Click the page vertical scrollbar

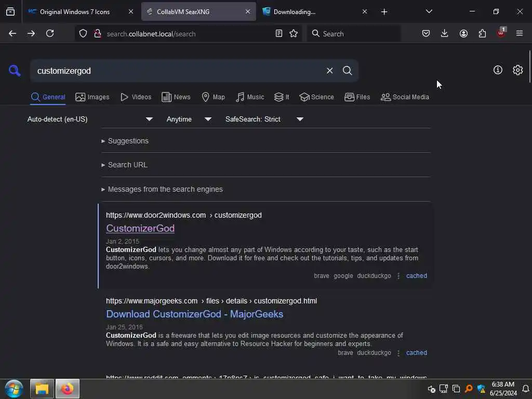point(529,66)
